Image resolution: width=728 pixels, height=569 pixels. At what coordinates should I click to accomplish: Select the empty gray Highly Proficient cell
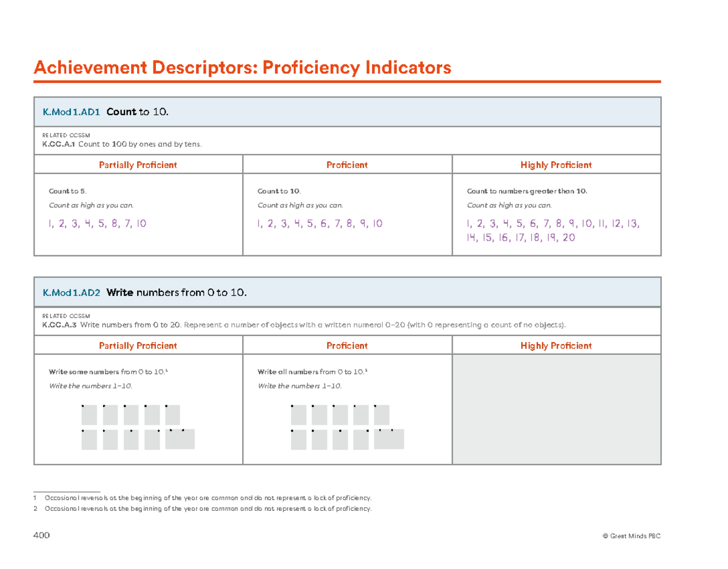(x=556, y=409)
